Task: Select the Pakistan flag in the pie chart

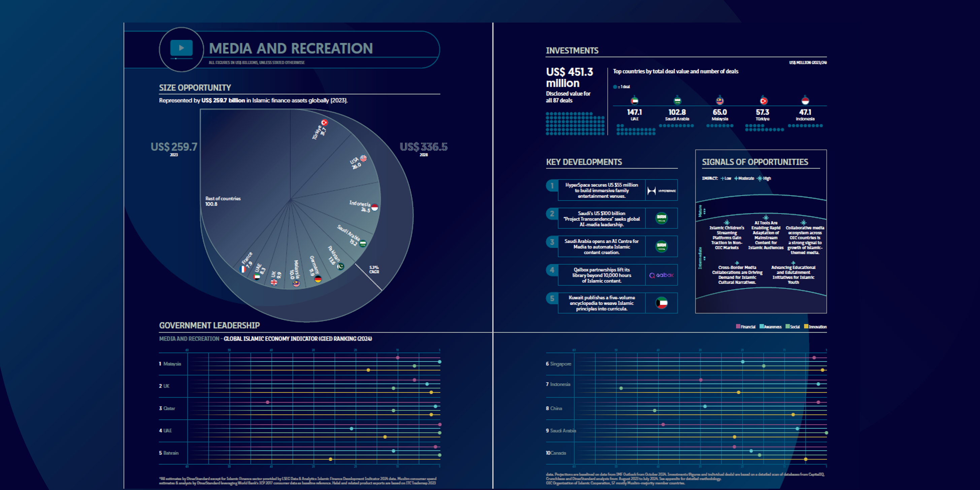Action: click(x=340, y=266)
